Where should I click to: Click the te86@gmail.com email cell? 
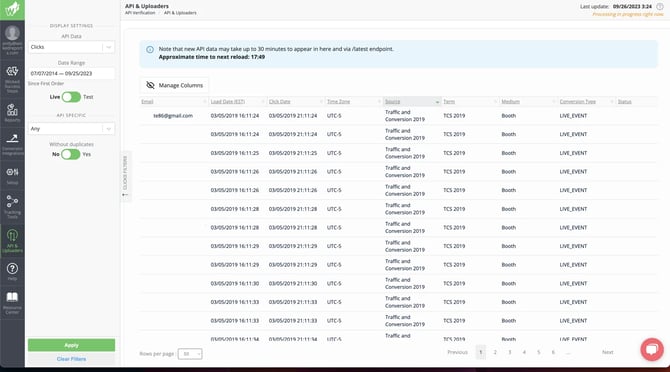(x=173, y=116)
